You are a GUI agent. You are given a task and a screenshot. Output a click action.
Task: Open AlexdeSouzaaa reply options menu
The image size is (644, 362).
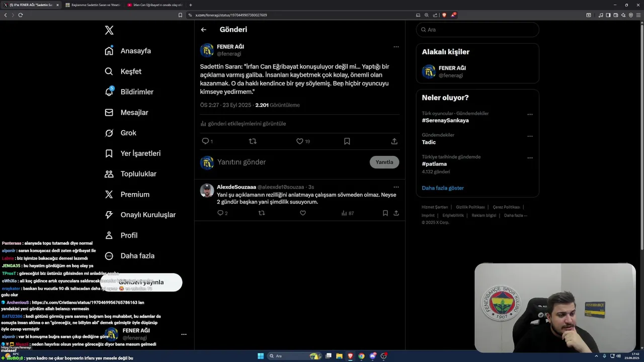click(396, 187)
